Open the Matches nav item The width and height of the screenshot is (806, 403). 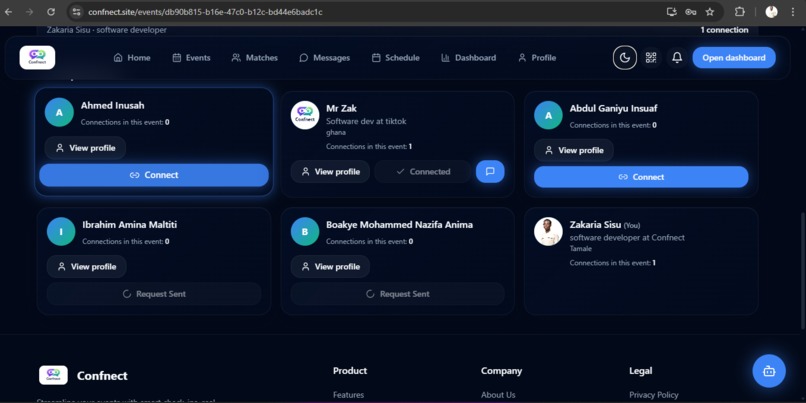point(254,58)
